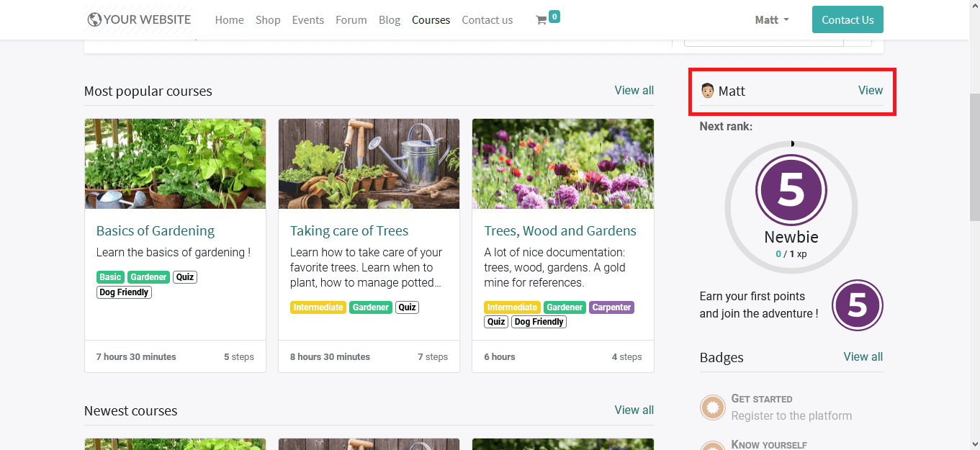Click the Basics of Gardening course thumbnail

(x=175, y=163)
